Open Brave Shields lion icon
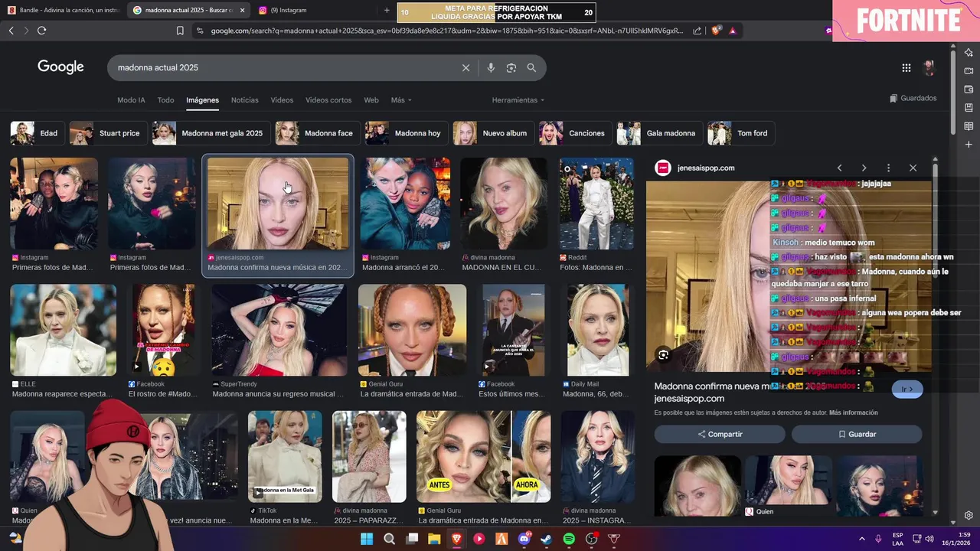Screen dimensions: 980x551 coord(716,31)
